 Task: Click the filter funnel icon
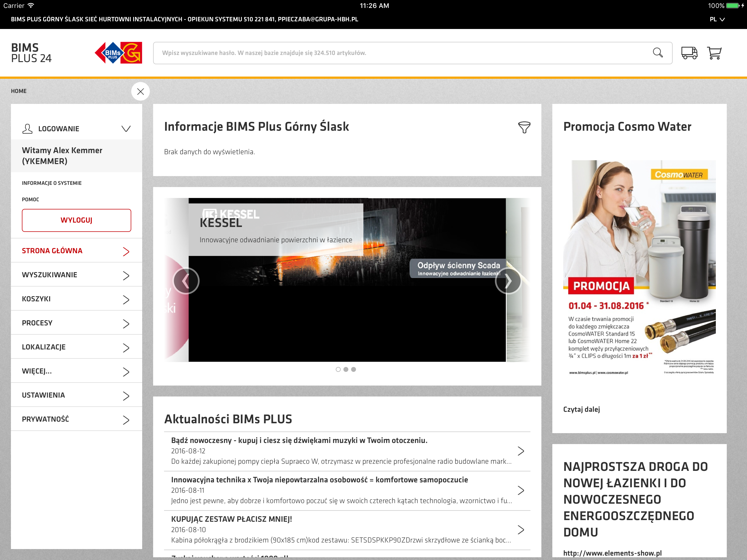(524, 127)
